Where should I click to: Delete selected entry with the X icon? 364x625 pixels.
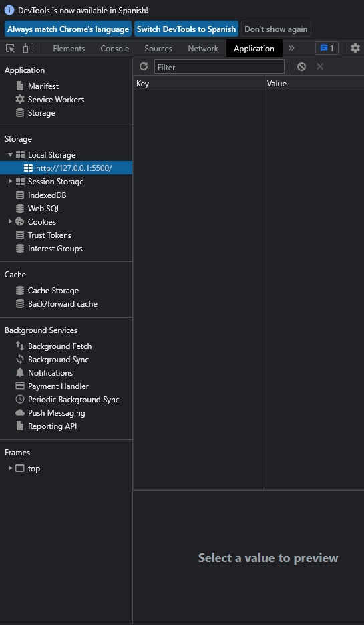tap(320, 66)
